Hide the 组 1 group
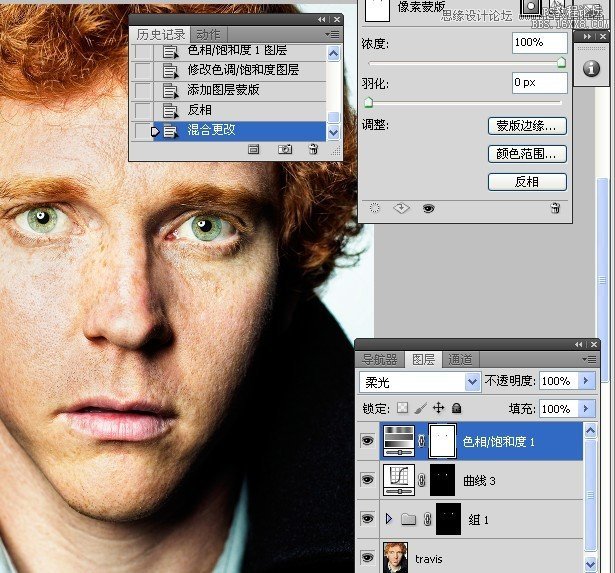The width and height of the screenshot is (615, 573). point(367,518)
